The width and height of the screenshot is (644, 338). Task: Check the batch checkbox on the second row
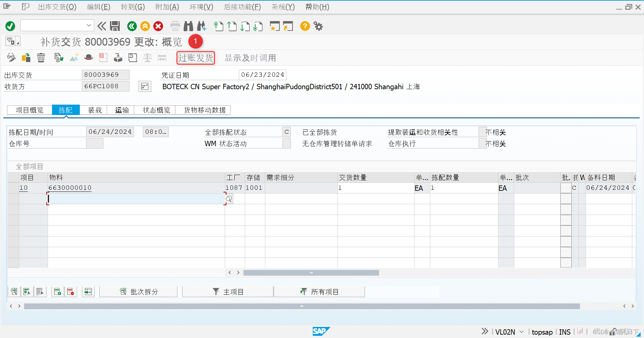tap(566, 199)
